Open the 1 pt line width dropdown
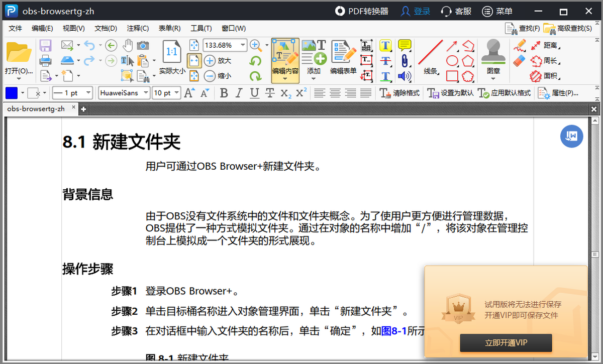This screenshot has height=364, width=603. click(x=89, y=93)
